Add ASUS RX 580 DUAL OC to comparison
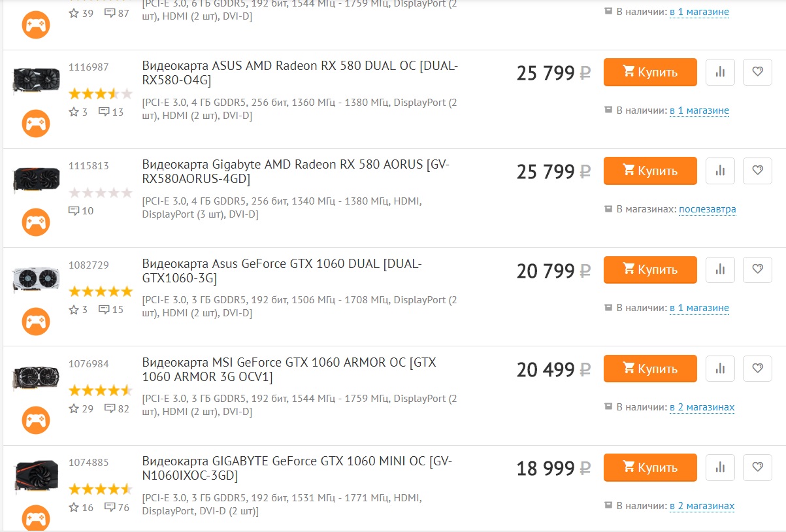Screen dimensions: 786x532 pos(720,72)
